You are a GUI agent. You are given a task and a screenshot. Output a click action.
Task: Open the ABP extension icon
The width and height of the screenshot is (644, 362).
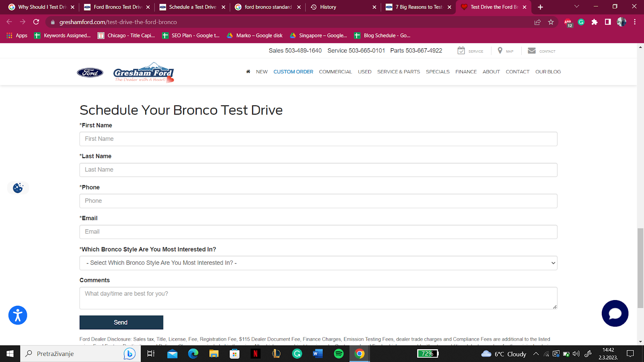click(x=568, y=23)
